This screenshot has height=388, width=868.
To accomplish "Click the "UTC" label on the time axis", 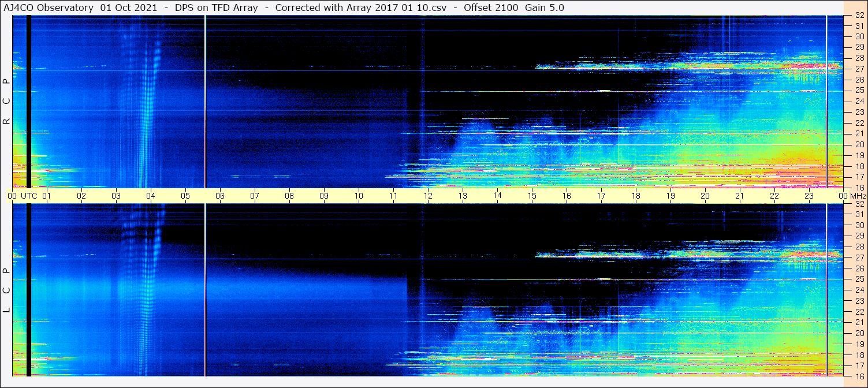I will pos(29,196).
